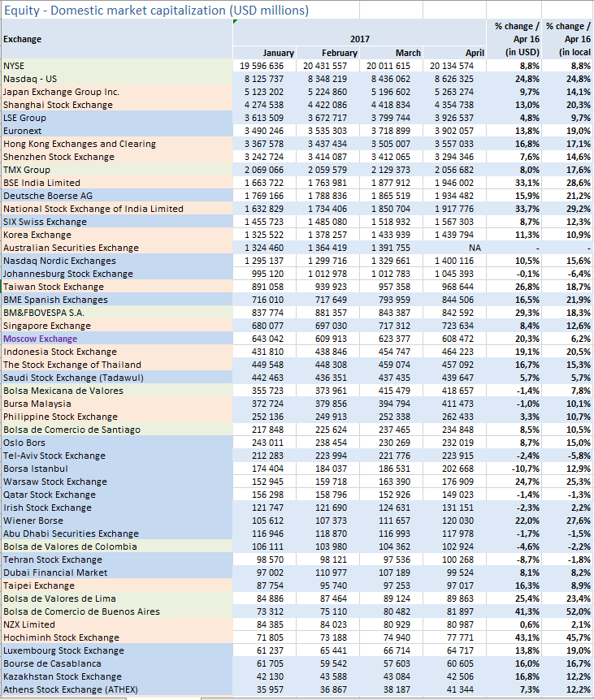The image size is (594, 700).
Task: Open the purple 'Moscow Exchange' link
Action: click(40, 339)
